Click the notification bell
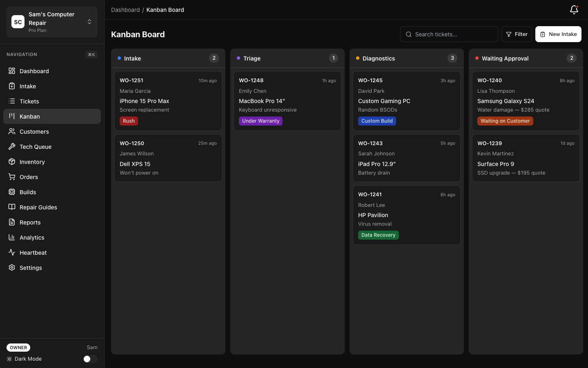 [x=574, y=10]
